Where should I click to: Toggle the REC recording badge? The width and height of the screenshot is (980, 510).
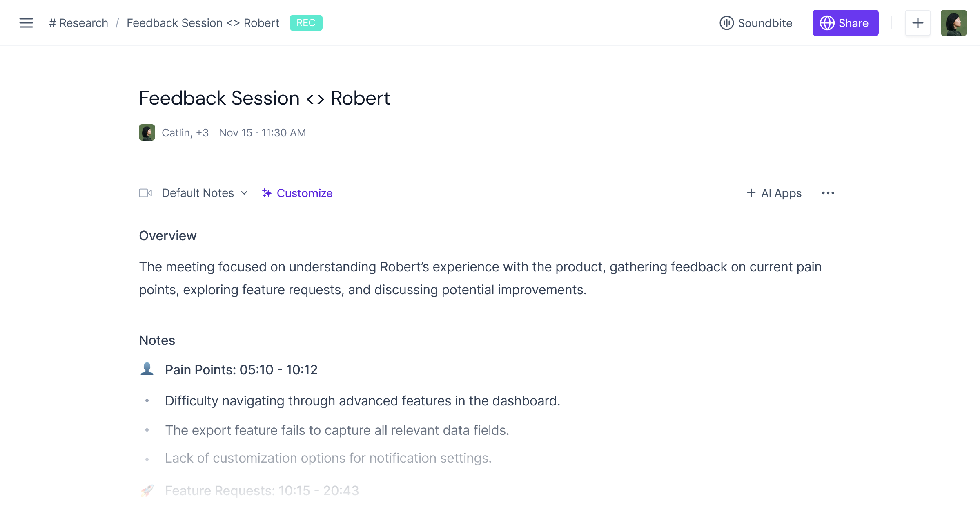(x=306, y=23)
